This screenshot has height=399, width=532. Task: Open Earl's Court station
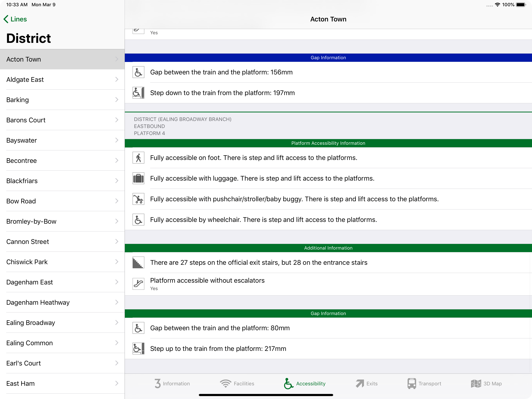tap(62, 363)
